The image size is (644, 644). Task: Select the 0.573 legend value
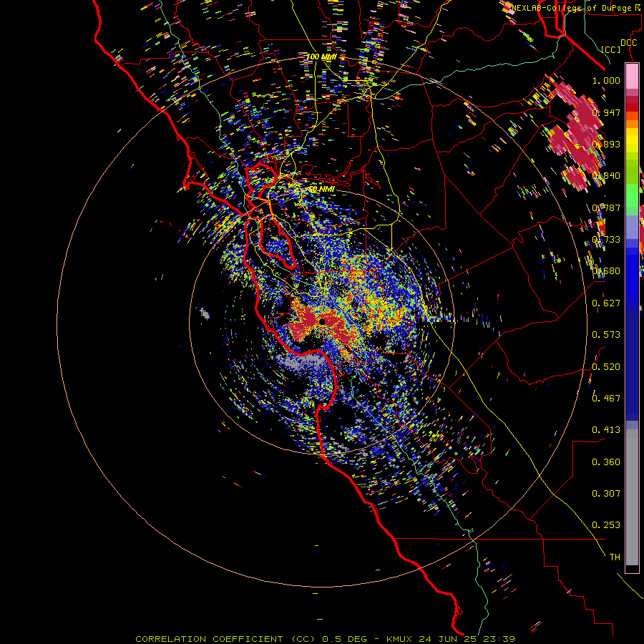[606, 335]
